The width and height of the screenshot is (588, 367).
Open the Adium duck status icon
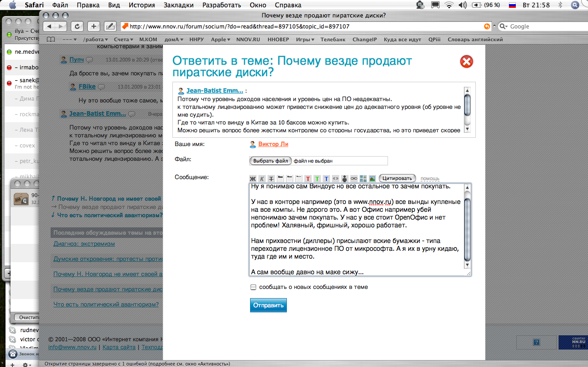coord(420,5)
